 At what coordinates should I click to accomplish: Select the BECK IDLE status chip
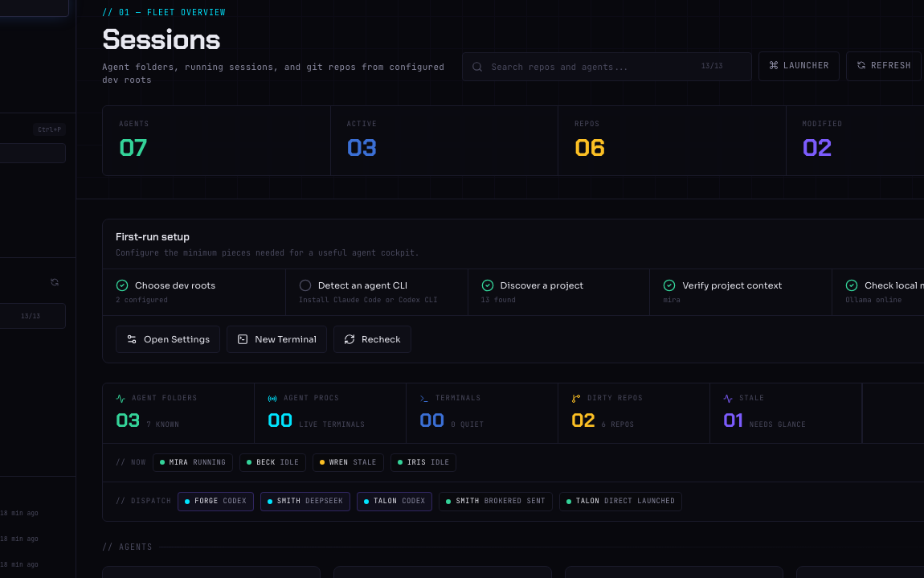coord(273,462)
